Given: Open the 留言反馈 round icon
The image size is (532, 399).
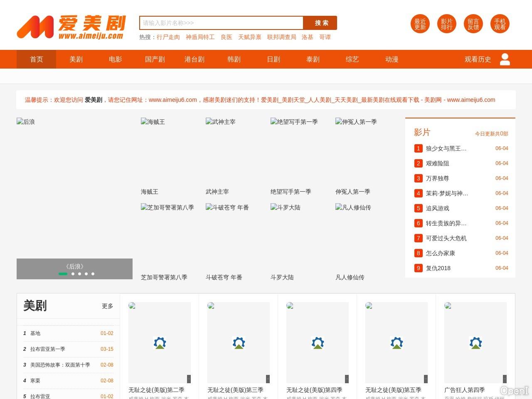Looking at the screenshot, I should (473, 24).
